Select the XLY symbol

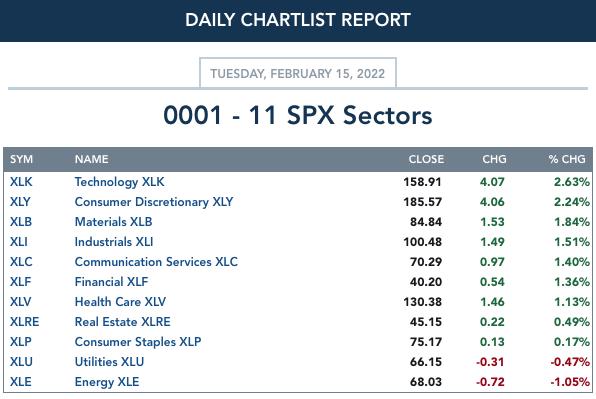pyautogui.click(x=20, y=202)
